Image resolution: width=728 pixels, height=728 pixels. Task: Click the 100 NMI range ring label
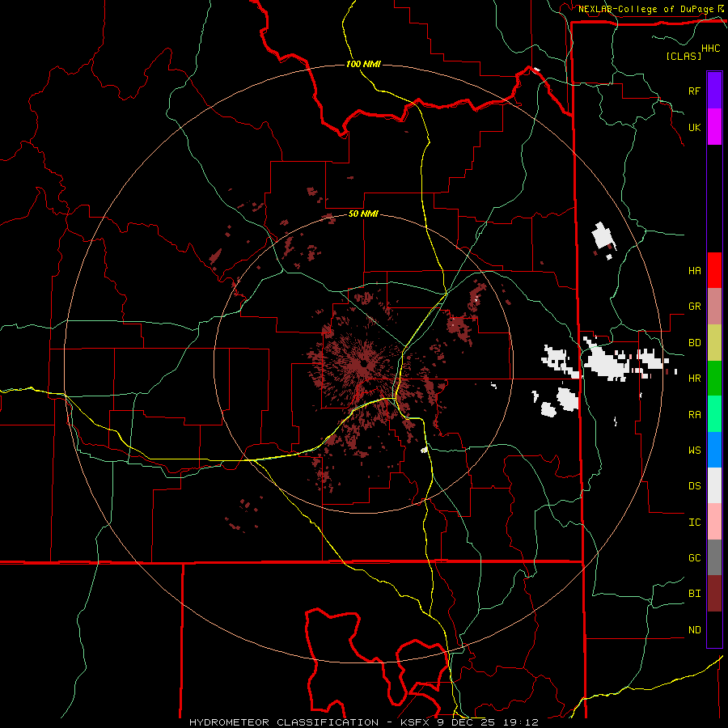[x=363, y=64]
